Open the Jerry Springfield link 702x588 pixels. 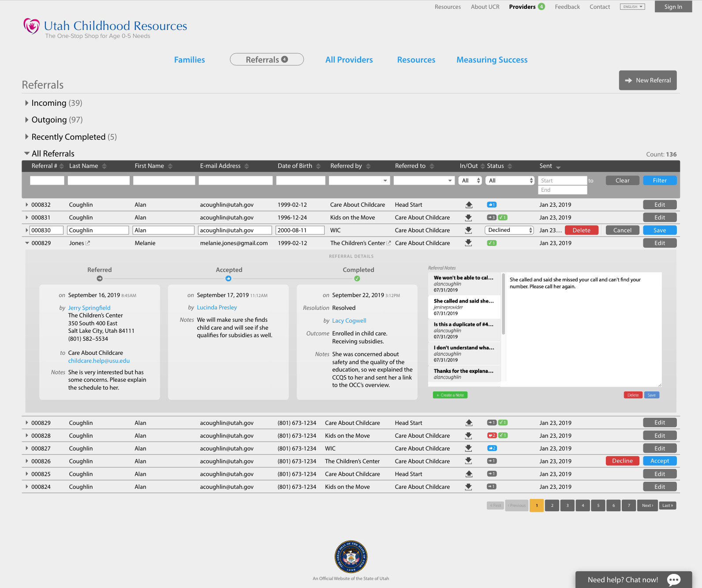point(89,308)
